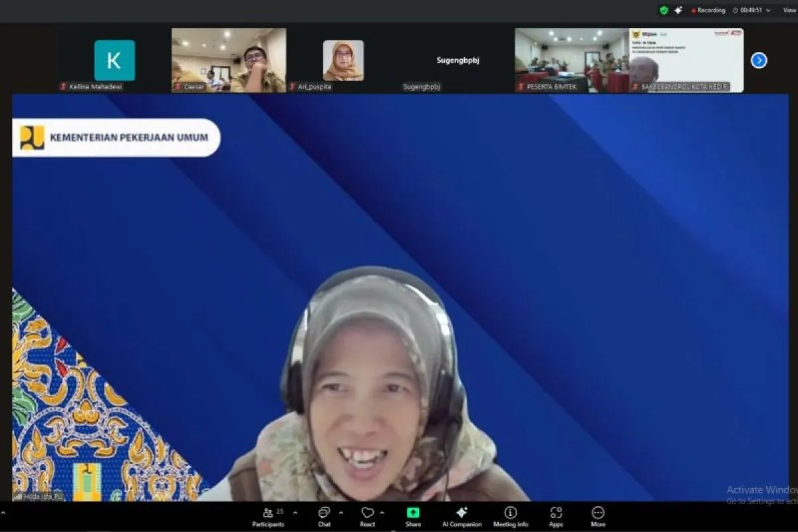Expand the React options caret
798x532 pixels.
coord(382,513)
